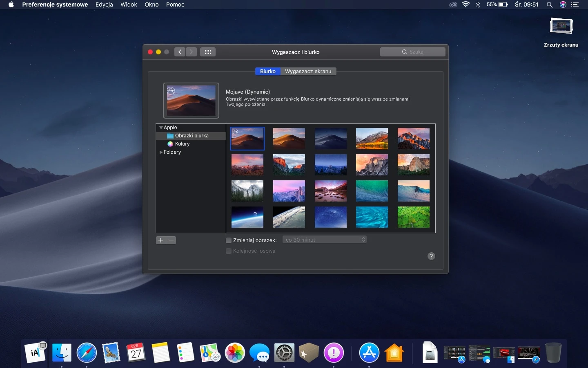Open Safari from the Dock
The image size is (588, 368).
87,352
